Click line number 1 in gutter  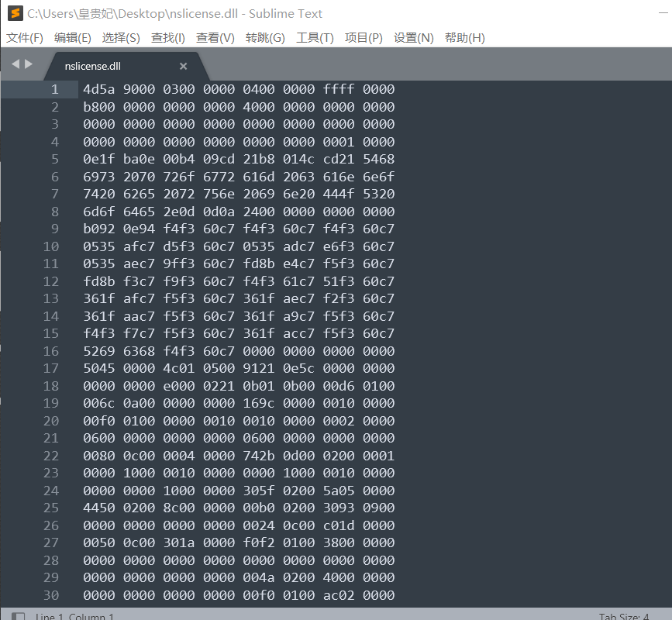(54, 89)
